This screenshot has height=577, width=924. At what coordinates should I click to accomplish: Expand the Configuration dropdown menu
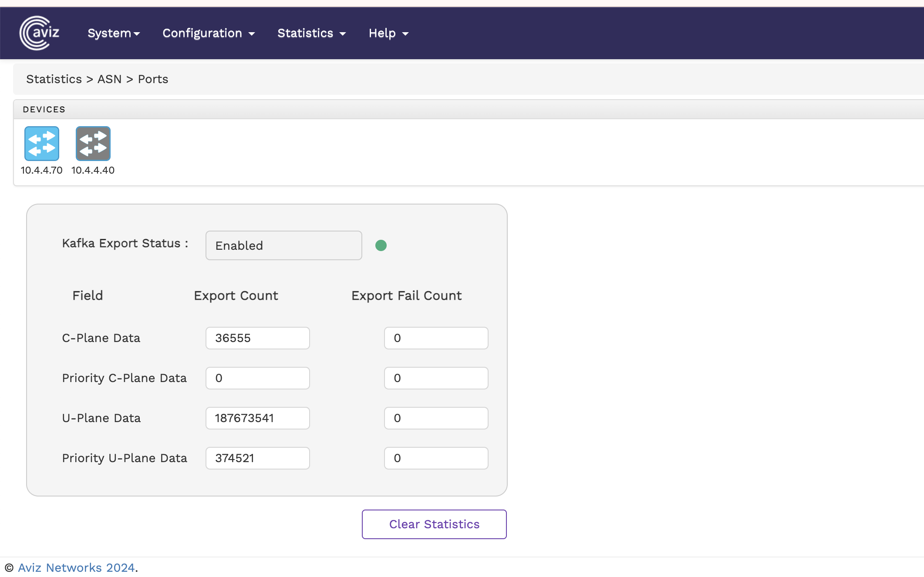coord(209,34)
